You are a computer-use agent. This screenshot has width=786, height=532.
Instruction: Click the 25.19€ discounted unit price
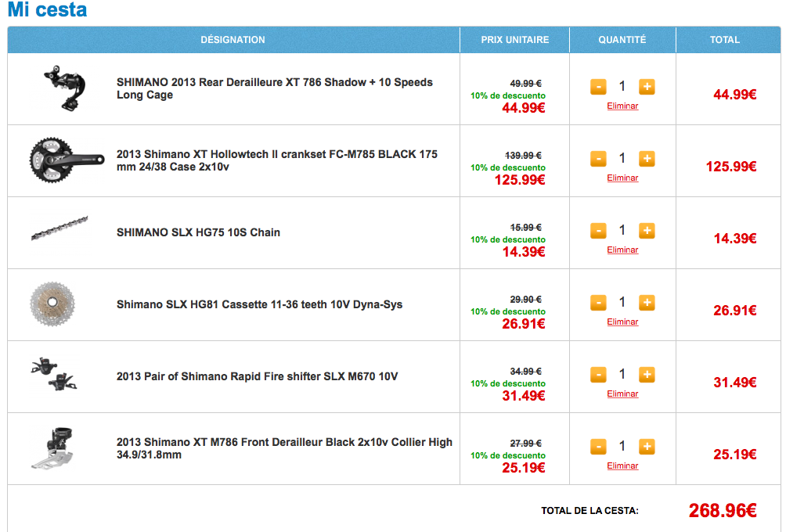(x=524, y=467)
